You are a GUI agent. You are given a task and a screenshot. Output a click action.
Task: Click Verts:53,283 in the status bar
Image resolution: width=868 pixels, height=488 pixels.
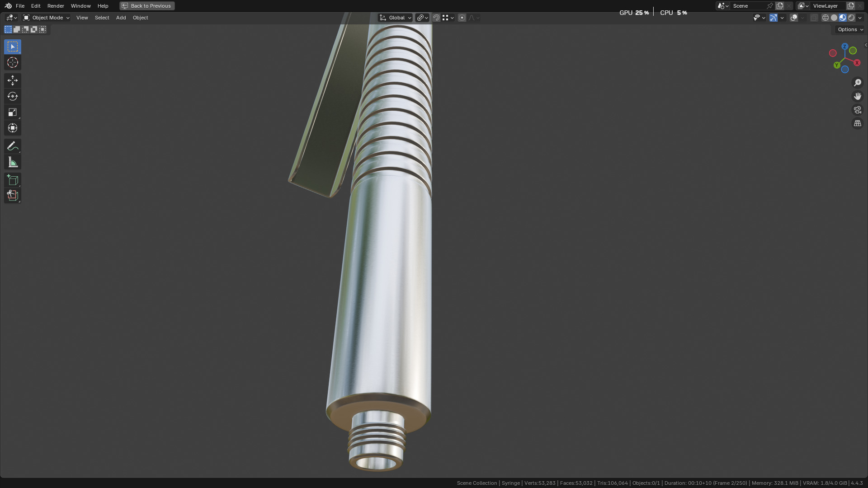[x=539, y=483]
